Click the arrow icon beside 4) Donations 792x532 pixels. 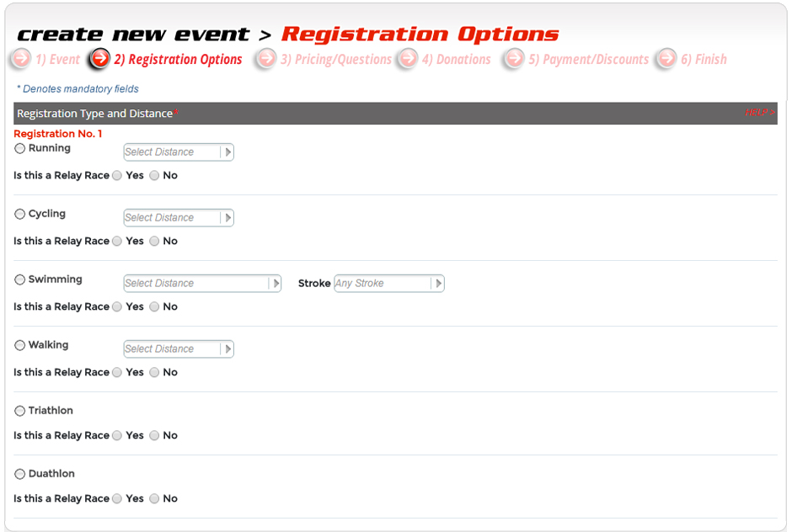(x=408, y=59)
